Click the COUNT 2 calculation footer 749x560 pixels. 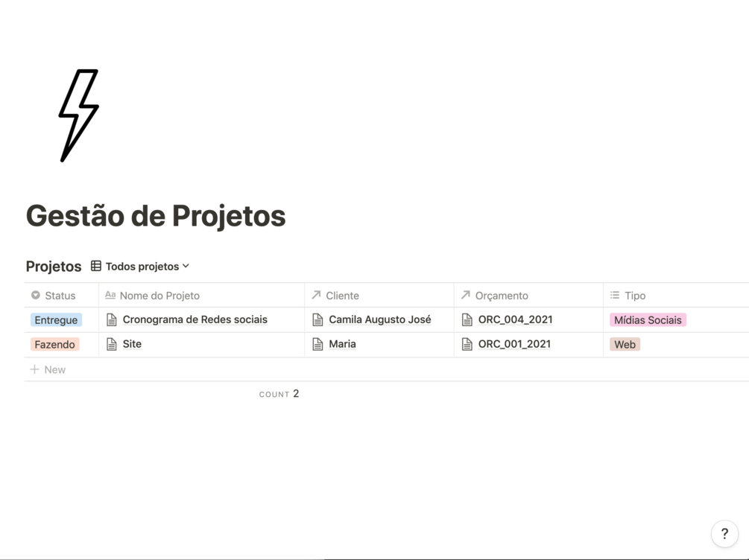[x=279, y=394]
